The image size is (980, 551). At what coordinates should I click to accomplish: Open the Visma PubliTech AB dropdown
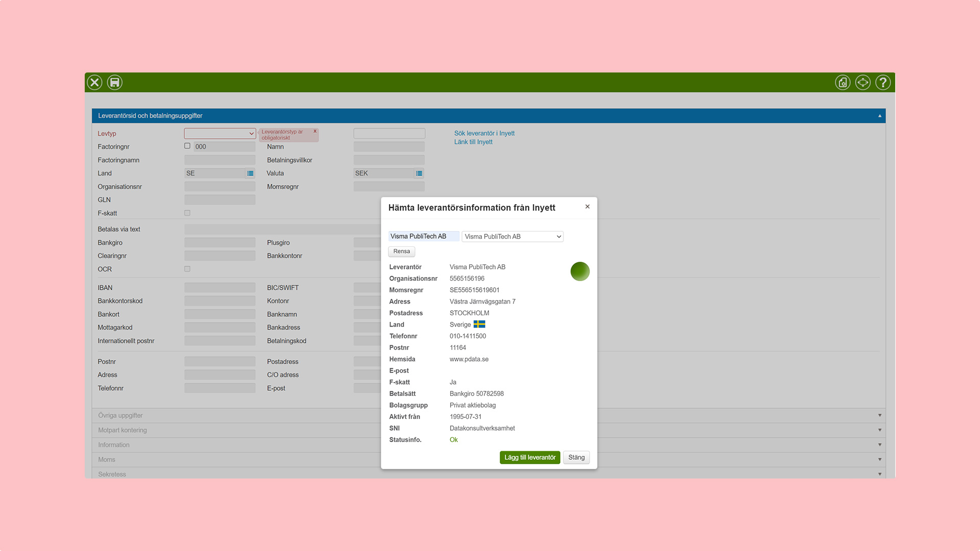point(512,236)
